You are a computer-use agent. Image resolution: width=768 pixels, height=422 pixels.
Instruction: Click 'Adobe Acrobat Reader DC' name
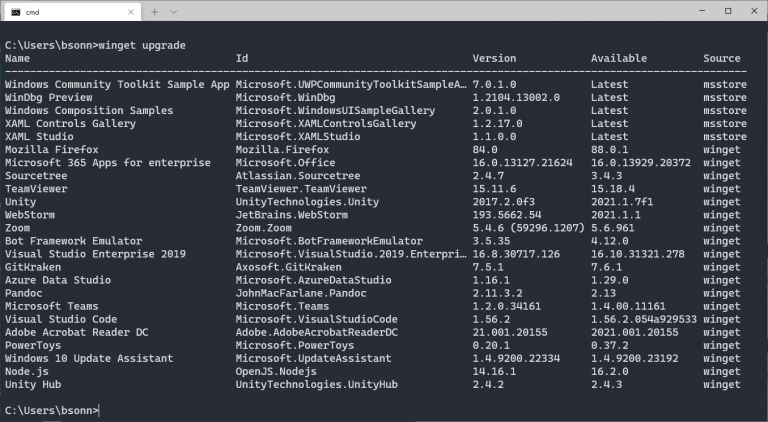click(77, 332)
